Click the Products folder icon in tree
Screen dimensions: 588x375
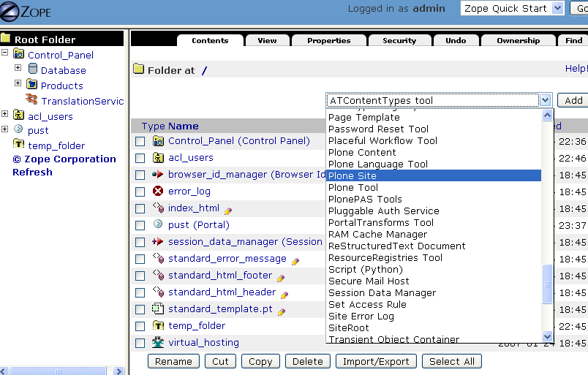pos(32,84)
